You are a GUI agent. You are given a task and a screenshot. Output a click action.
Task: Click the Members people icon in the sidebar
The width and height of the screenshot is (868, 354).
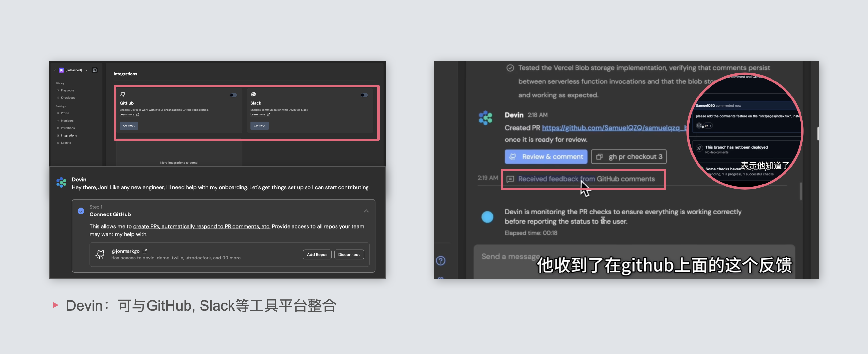coord(58,121)
